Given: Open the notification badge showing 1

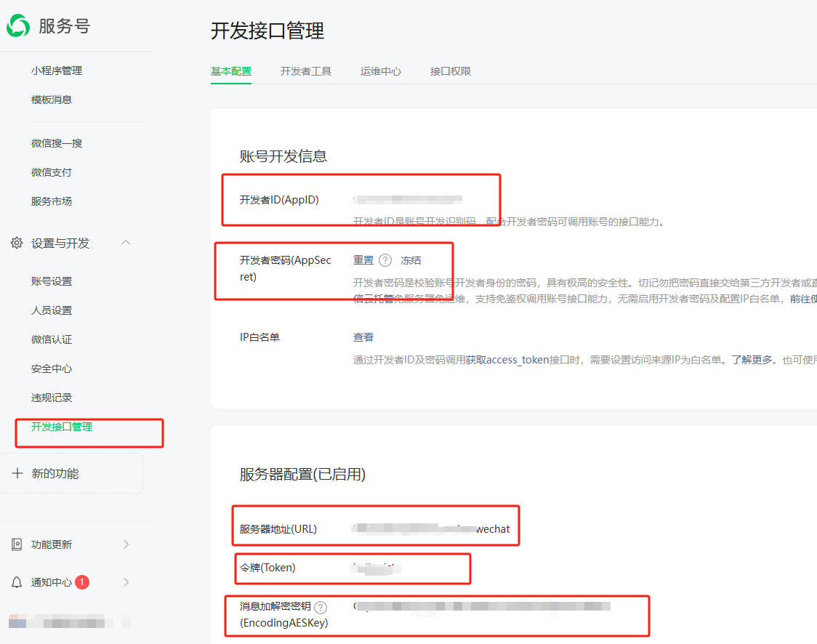Looking at the screenshot, I should coord(82,582).
